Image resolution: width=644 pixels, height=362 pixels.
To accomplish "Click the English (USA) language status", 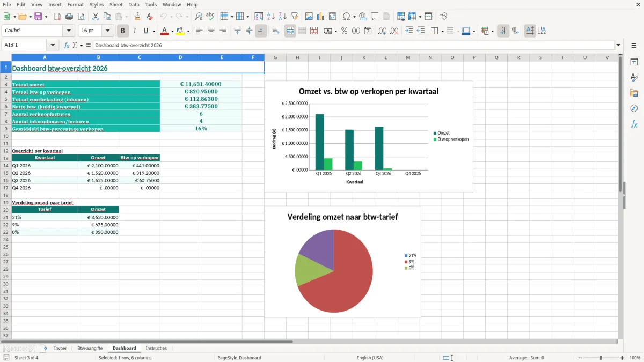I will pos(370,358).
